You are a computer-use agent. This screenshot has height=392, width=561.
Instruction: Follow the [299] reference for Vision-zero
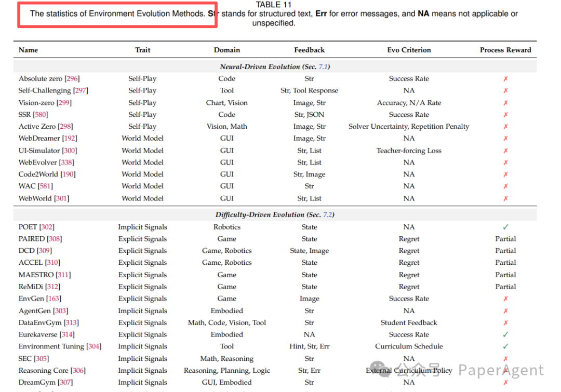point(64,103)
